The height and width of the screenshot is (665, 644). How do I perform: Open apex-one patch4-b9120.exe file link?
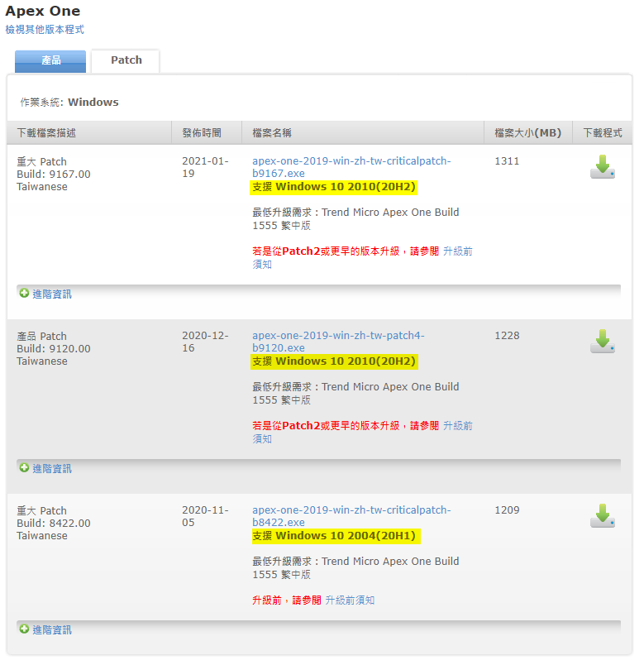(x=338, y=342)
